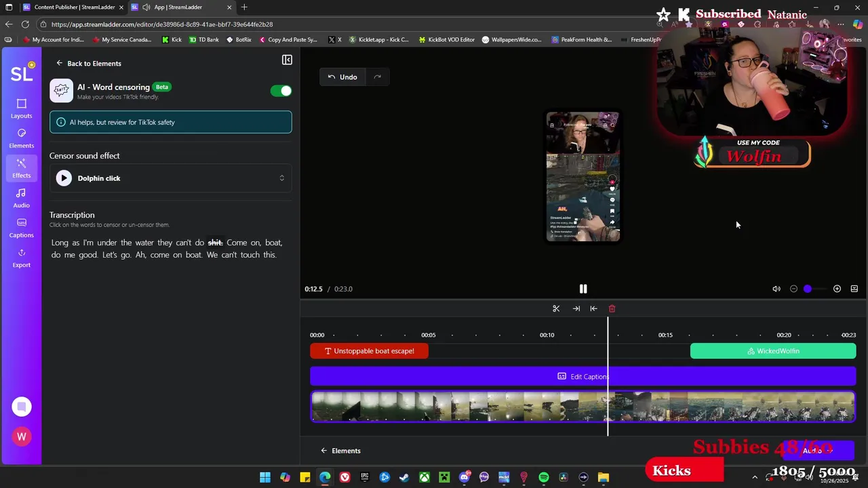Trim clip start to playhead
Screen dimensions: 868x488
593,308
